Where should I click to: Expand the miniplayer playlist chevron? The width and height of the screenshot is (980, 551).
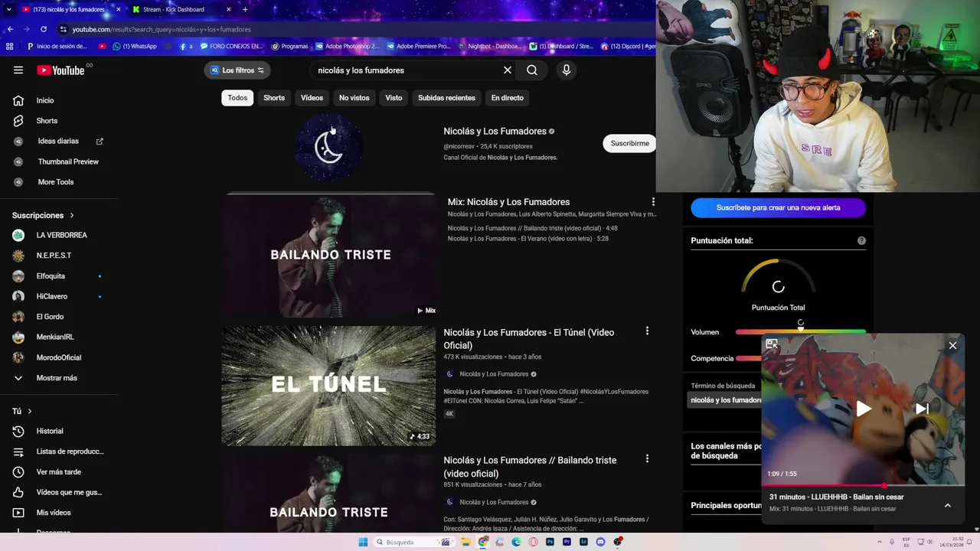[947, 505]
